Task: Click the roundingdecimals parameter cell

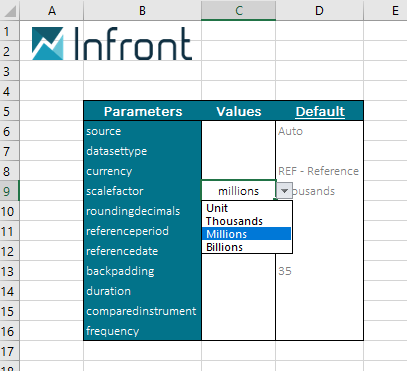Action: click(x=143, y=211)
